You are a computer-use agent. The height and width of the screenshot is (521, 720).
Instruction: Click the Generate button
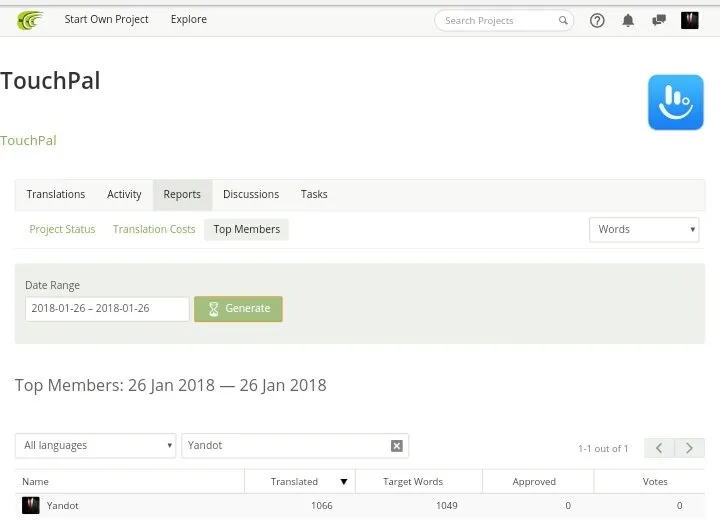(x=238, y=309)
